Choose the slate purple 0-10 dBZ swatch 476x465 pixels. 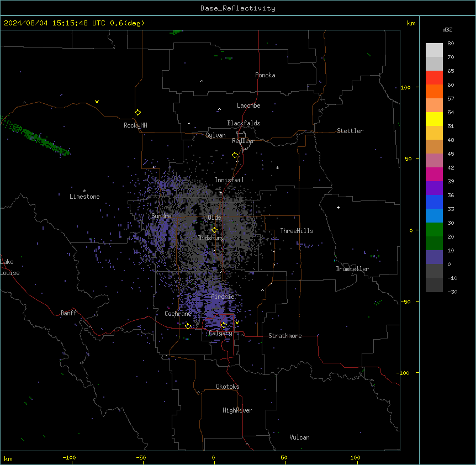coord(434,257)
